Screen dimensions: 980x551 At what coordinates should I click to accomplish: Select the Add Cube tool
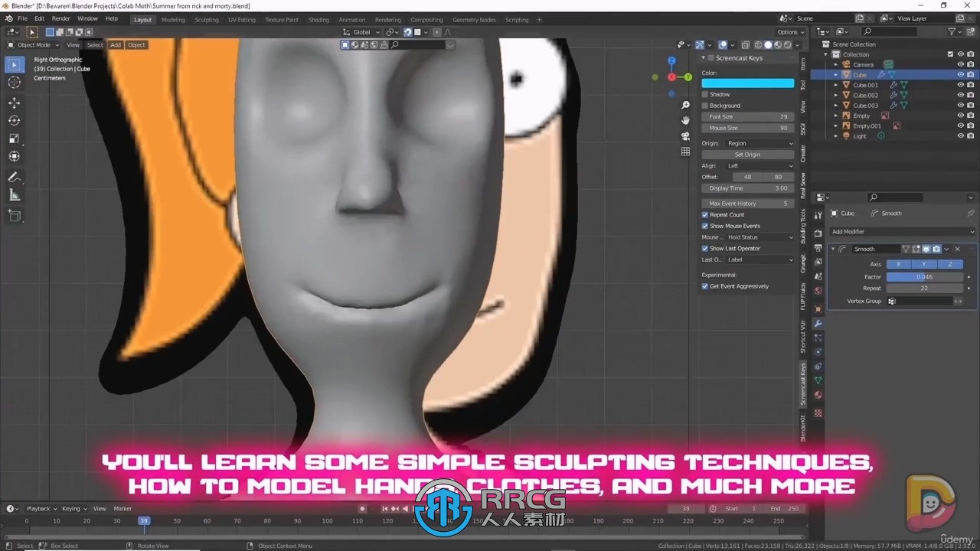[x=15, y=216]
